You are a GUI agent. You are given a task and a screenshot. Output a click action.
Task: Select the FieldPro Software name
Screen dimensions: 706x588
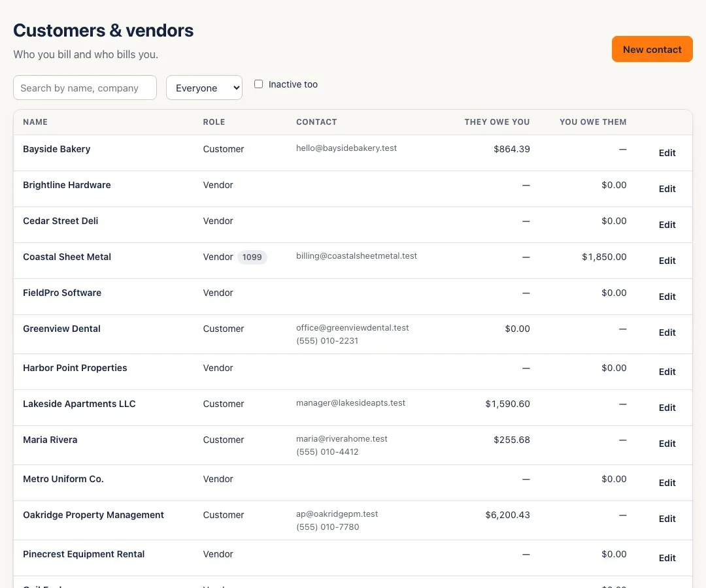[x=62, y=293]
